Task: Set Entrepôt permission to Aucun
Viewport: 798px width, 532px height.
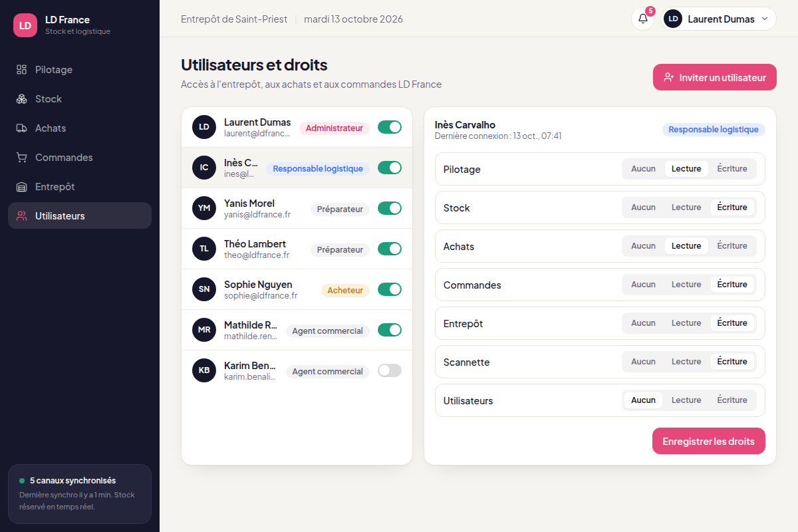Action: coord(643,323)
